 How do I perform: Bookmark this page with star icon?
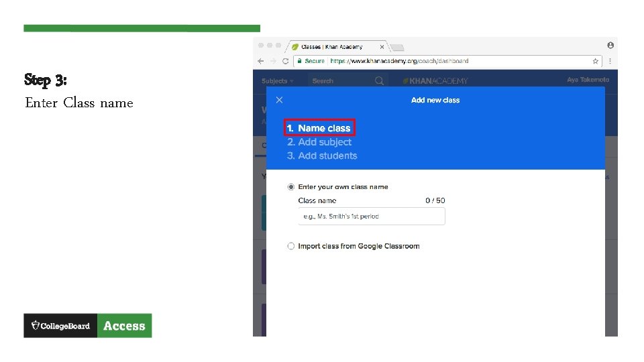(x=595, y=61)
